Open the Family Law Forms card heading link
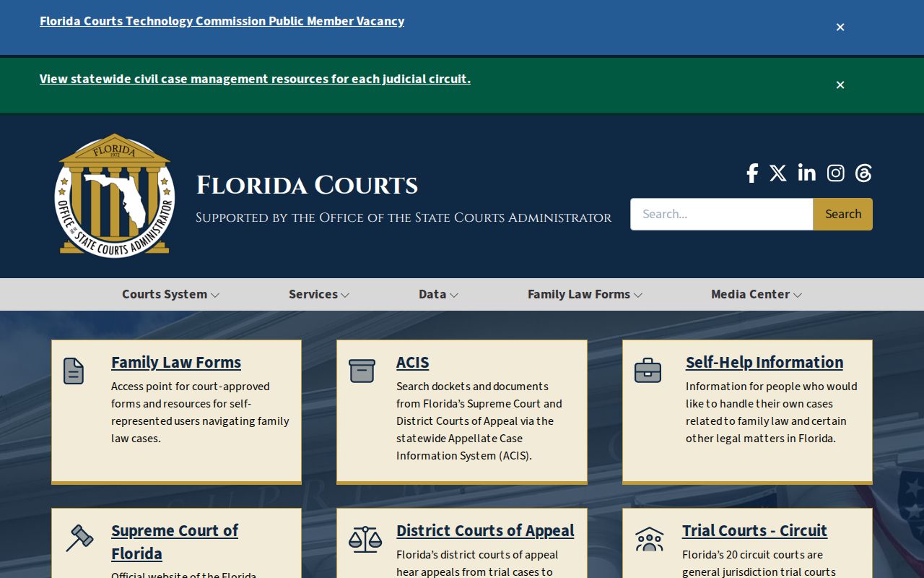Screen dimensions: 924x578 tap(176, 362)
